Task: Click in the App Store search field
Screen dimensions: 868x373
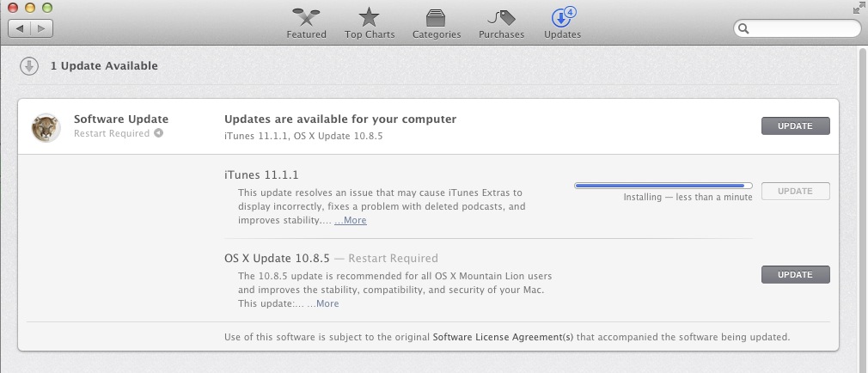Action: click(798, 28)
